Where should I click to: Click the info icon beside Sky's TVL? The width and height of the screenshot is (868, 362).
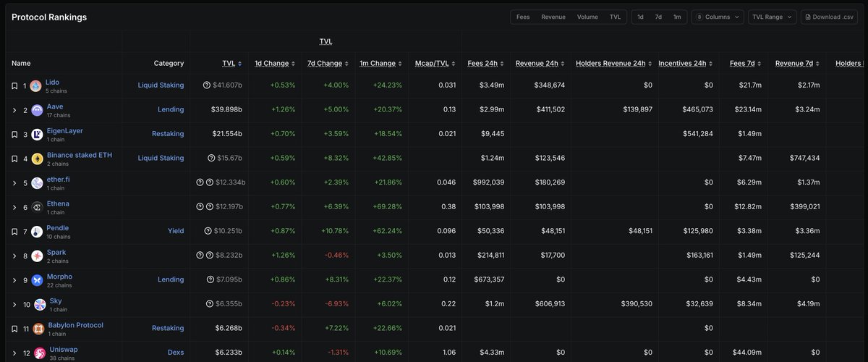[x=210, y=304]
